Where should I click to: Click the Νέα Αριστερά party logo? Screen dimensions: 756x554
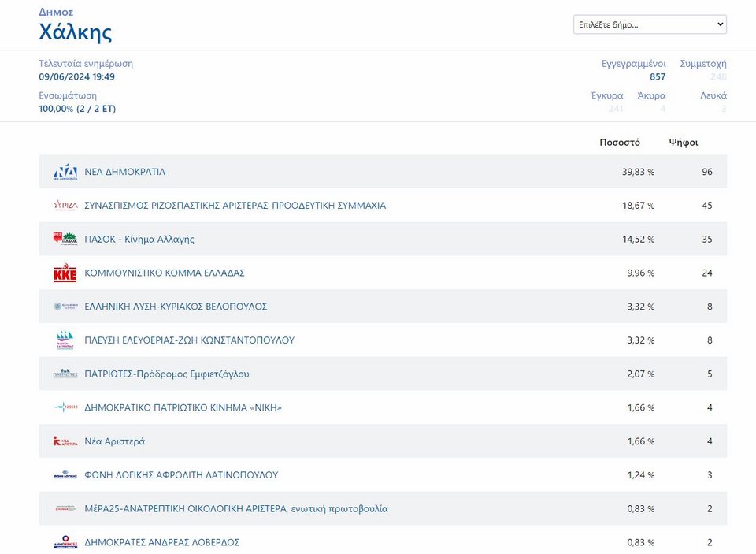coord(65,441)
